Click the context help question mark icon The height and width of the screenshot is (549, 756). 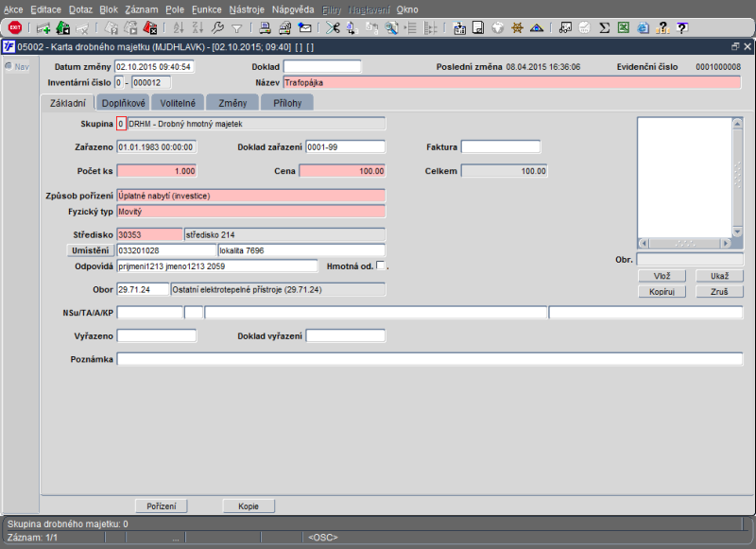pos(681,28)
